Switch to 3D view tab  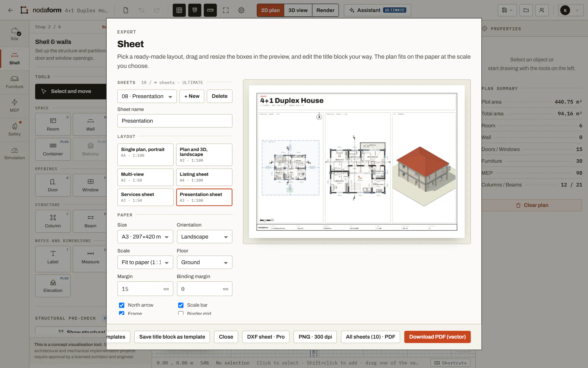coord(298,10)
